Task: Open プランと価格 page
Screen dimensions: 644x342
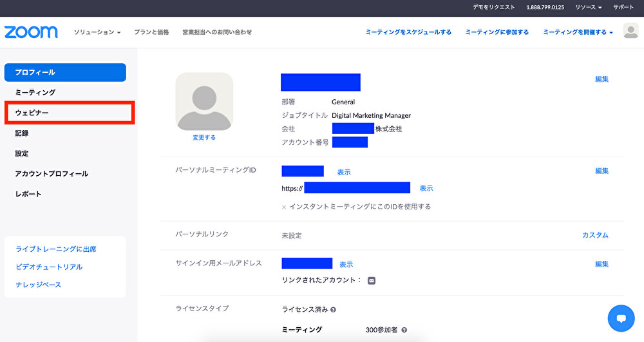Action: [151, 32]
